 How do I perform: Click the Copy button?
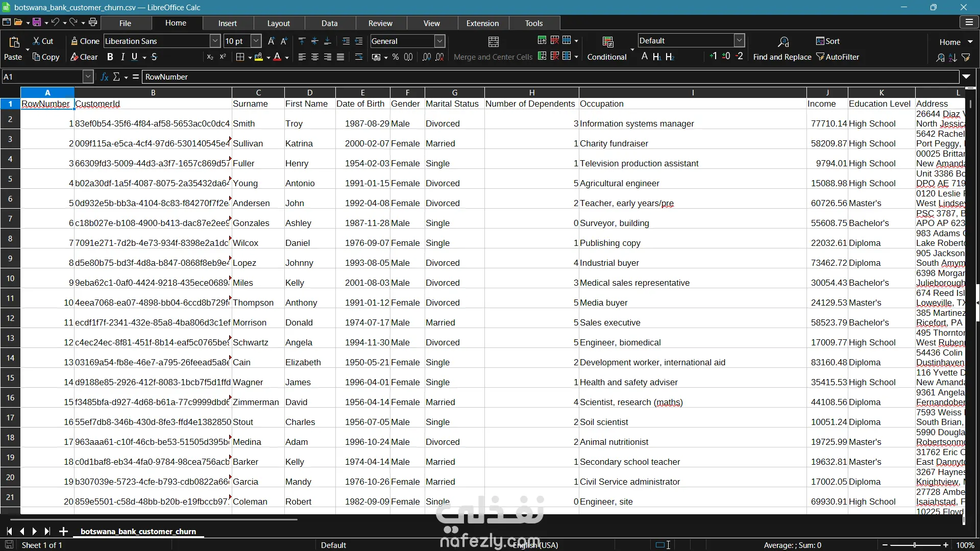click(46, 57)
